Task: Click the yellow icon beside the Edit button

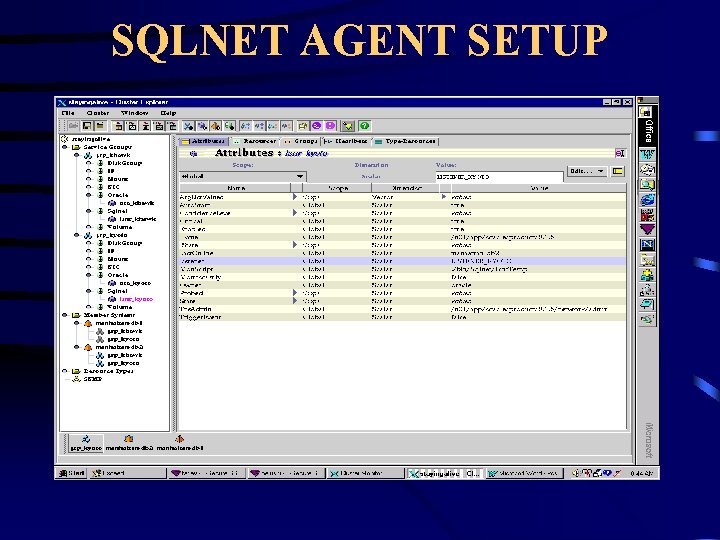Action: 618,171
